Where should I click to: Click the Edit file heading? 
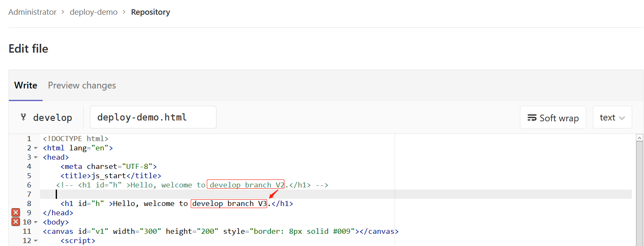28,49
